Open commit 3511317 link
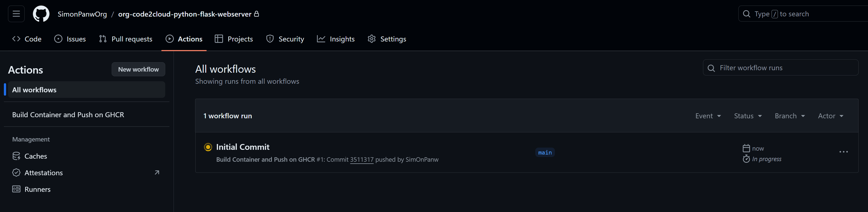This screenshot has width=868, height=212. [x=361, y=160]
